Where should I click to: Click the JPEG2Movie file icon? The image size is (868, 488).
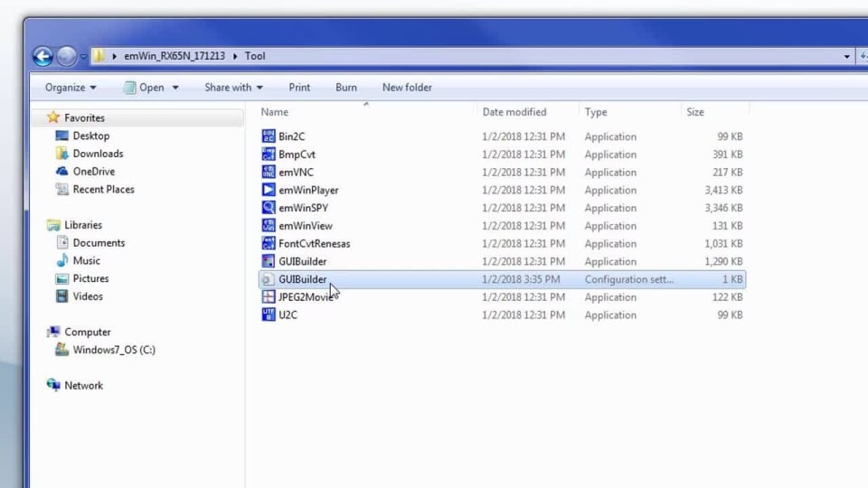(x=269, y=297)
